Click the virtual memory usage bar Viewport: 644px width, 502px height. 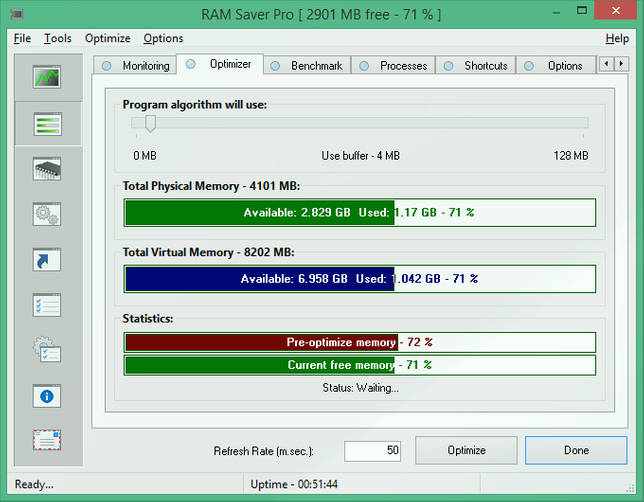coord(360,279)
